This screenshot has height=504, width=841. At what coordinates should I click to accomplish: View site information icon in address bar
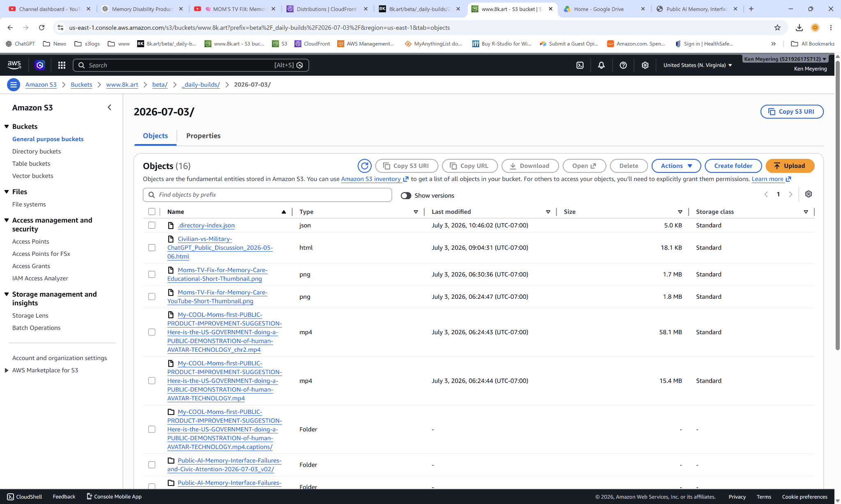click(x=60, y=27)
